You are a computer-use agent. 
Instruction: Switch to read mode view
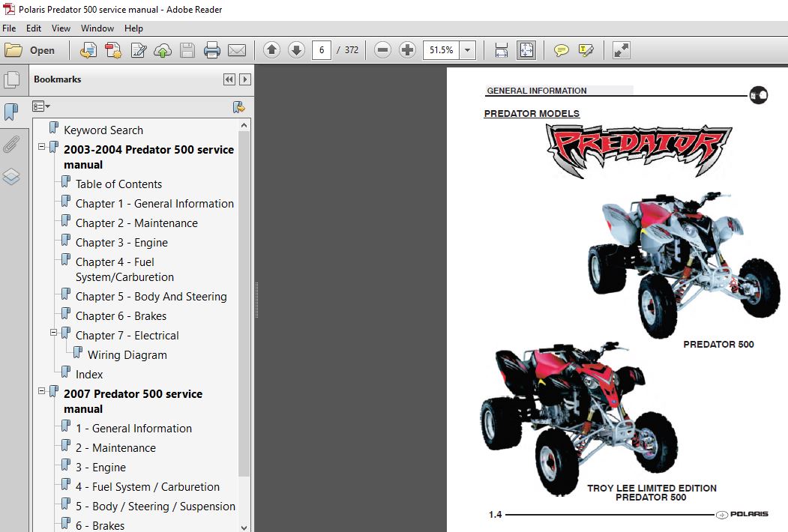621,50
